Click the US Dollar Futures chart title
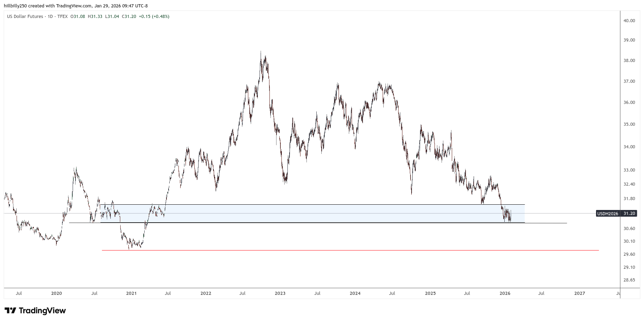This screenshot has width=644, height=322. [25, 17]
